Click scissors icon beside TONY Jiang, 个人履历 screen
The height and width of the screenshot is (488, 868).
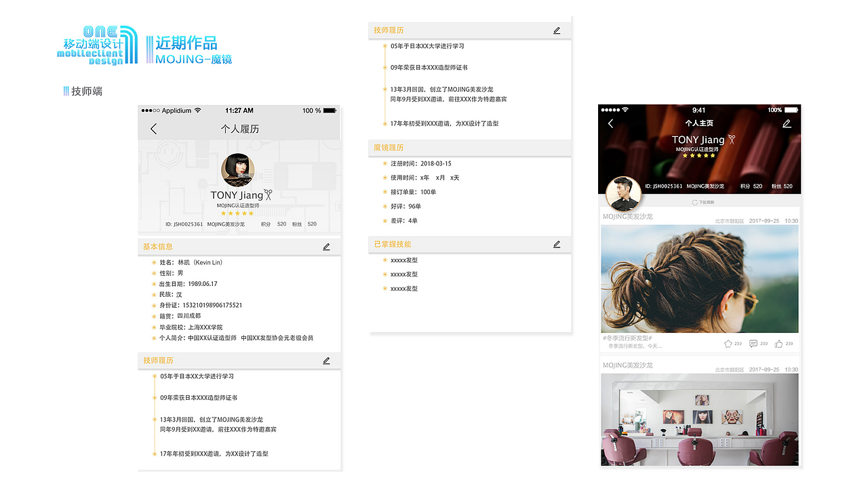[269, 195]
